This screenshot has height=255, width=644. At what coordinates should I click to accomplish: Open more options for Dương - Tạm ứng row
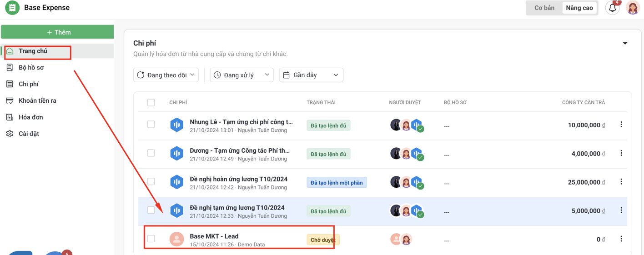(x=621, y=153)
